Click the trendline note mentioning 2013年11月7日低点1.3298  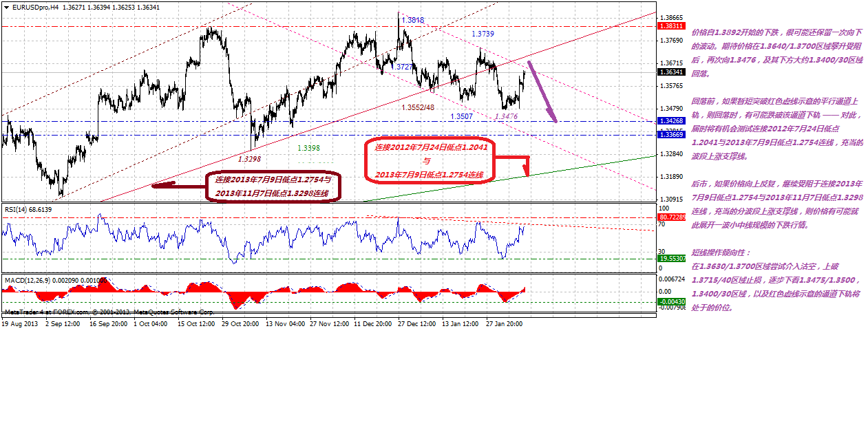click(272, 186)
